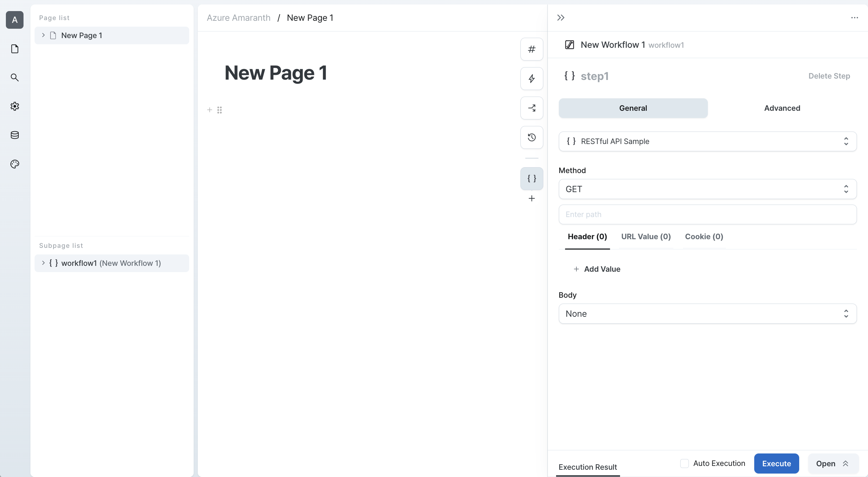This screenshot has width=868, height=477.
Task: Add a new step with plus icon
Action: pos(532,198)
